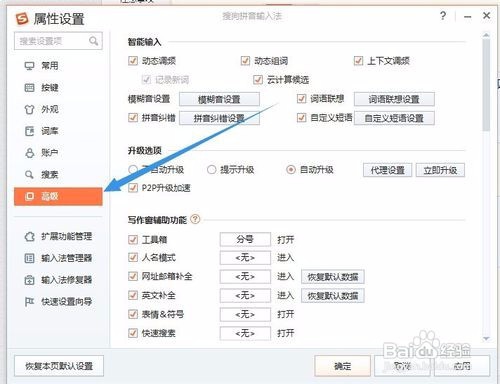Viewport: 500px width, 384px height.
Task: Open the 常用 settings page
Action: 58,66
